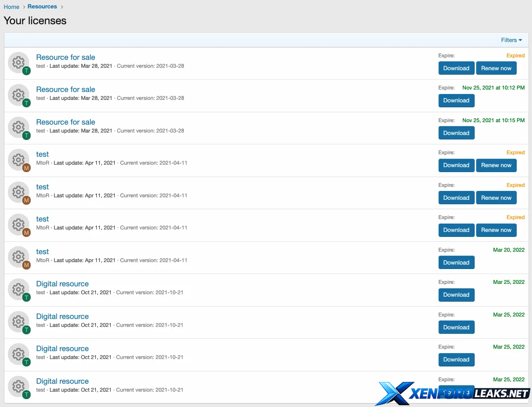Download the resource expiring Nov 25 at 10:15 PM
Viewport: 532px width, 407px height.
[x=456, y=133]
